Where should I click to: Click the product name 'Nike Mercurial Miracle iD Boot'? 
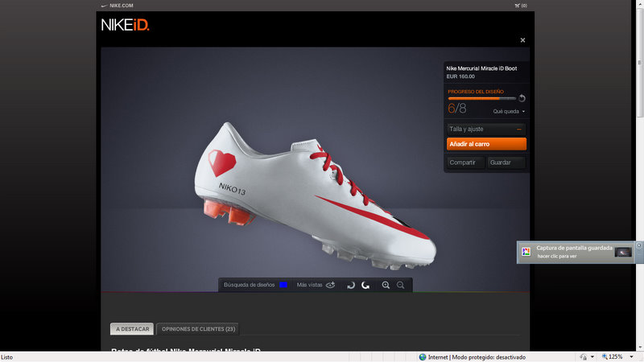[481, 68]
